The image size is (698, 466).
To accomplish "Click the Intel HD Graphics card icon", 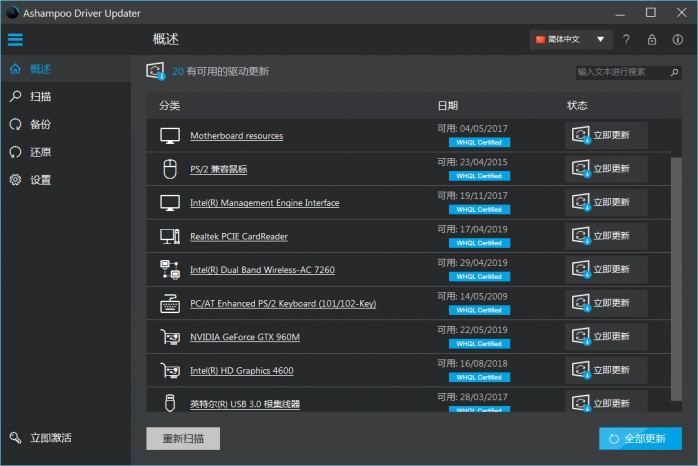I will click(x=170, y=370).
